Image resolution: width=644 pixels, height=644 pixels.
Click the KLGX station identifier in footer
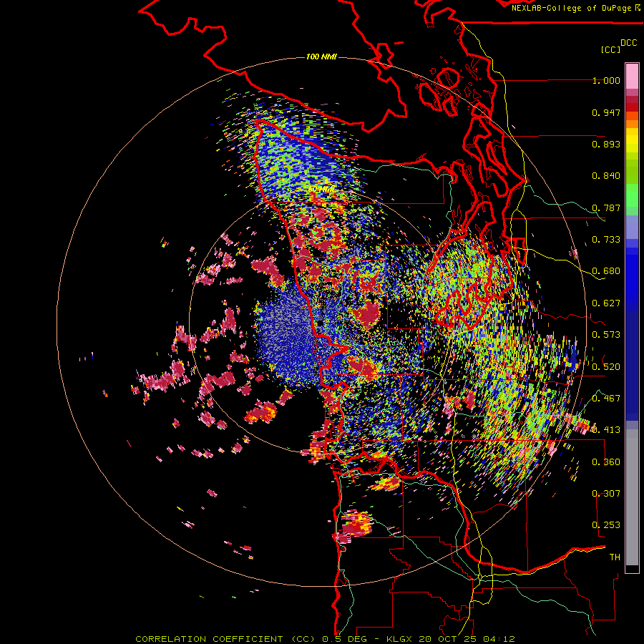tap(399, 639)
